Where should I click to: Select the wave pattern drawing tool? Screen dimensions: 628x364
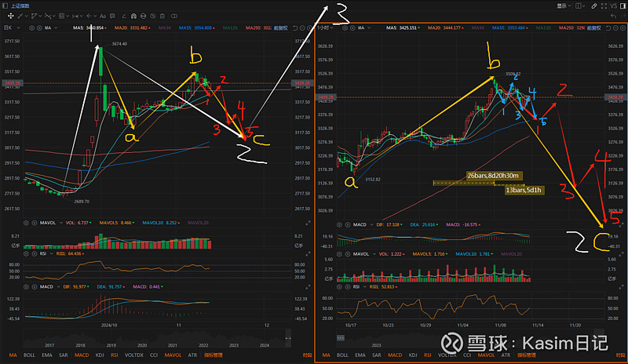point(48,16)
